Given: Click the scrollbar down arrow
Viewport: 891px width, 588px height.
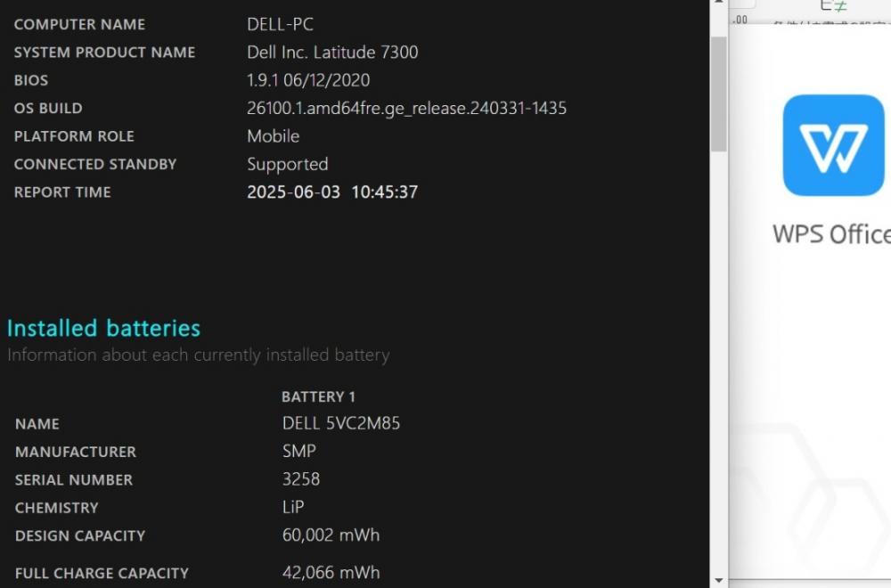Looking at the screenshot, I should [719, 581].
